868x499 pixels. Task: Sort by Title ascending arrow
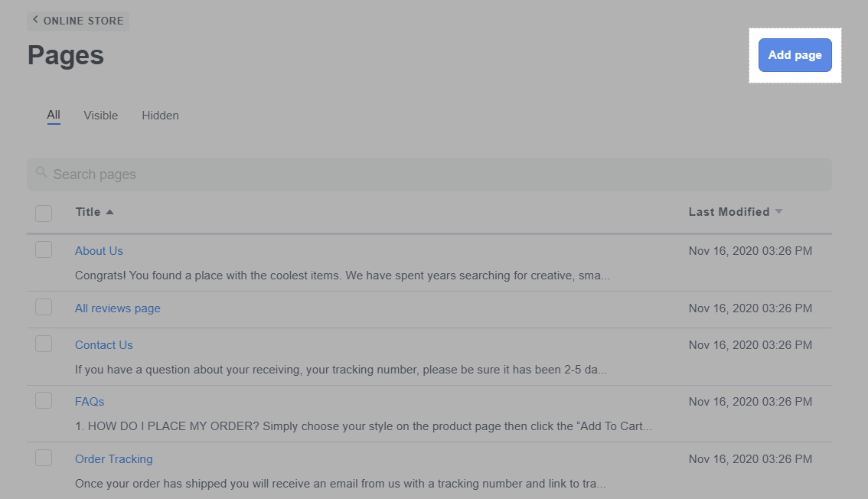point(109,212)
